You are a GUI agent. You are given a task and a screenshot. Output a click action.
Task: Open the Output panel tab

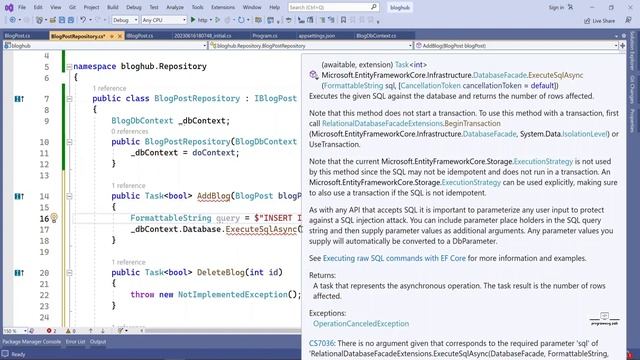tap(98, 342)
